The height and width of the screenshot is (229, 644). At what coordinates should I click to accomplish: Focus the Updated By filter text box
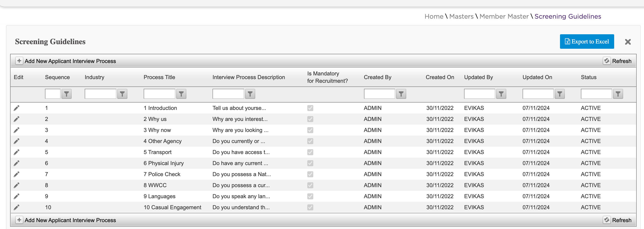click(x=479, y=94)
